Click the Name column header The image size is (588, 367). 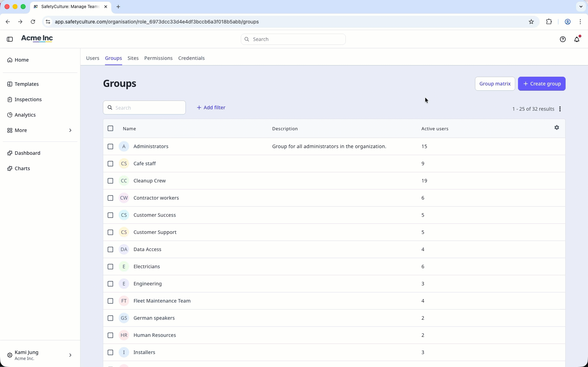click(129, 129)
